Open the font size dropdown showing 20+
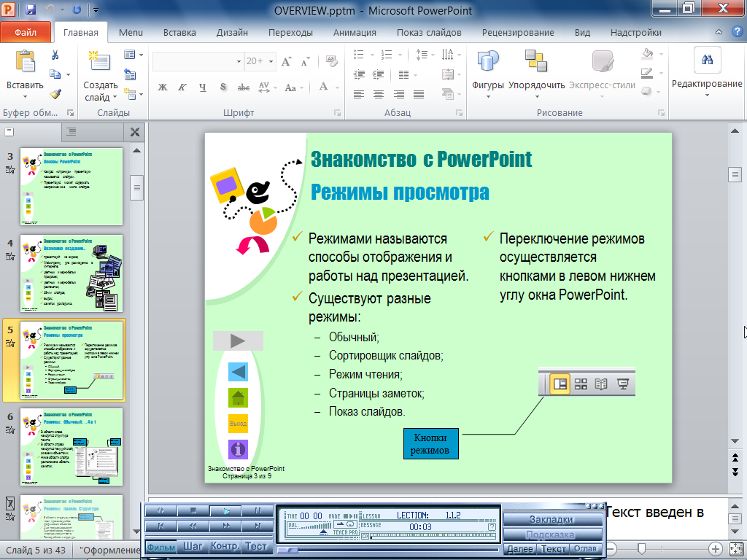The image size is (747, 560). click(x=271, y=61)
